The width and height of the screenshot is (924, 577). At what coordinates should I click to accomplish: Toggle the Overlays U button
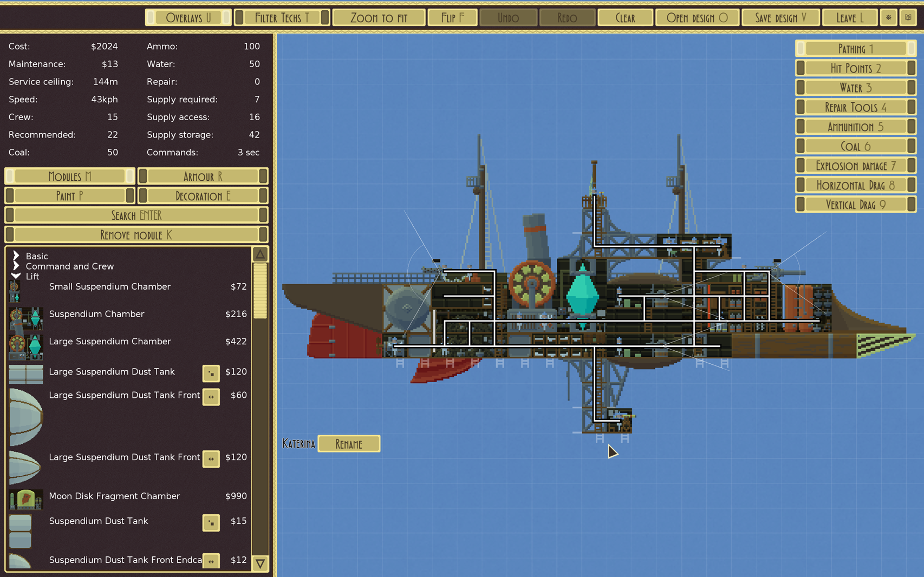(x=188, y=17)
